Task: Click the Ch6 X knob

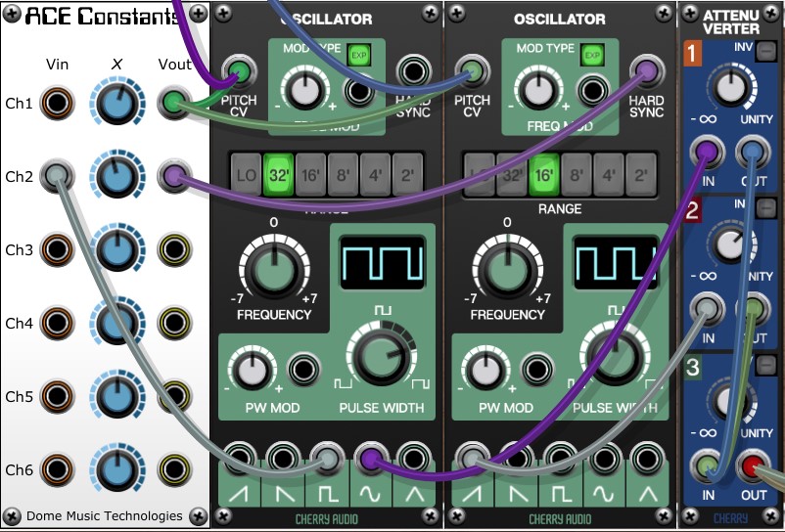Action: click(x=117, y=469)
